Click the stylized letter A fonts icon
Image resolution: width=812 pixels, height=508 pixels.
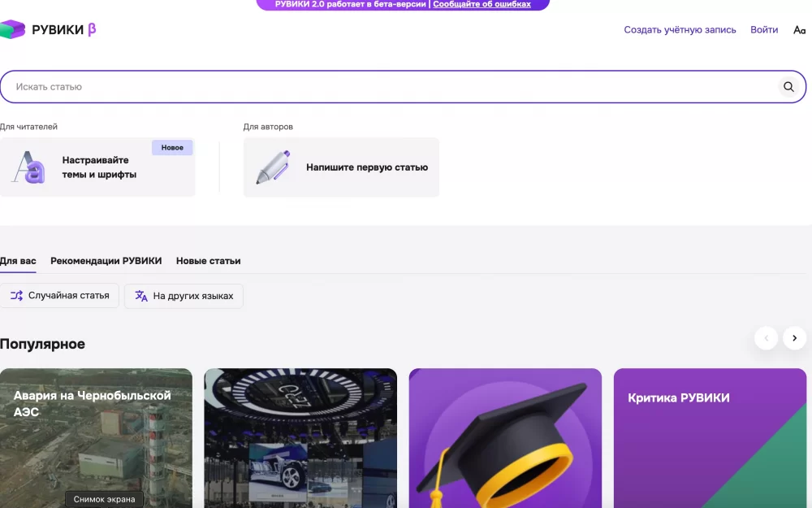pyautogui.click(x=28, y=167)
